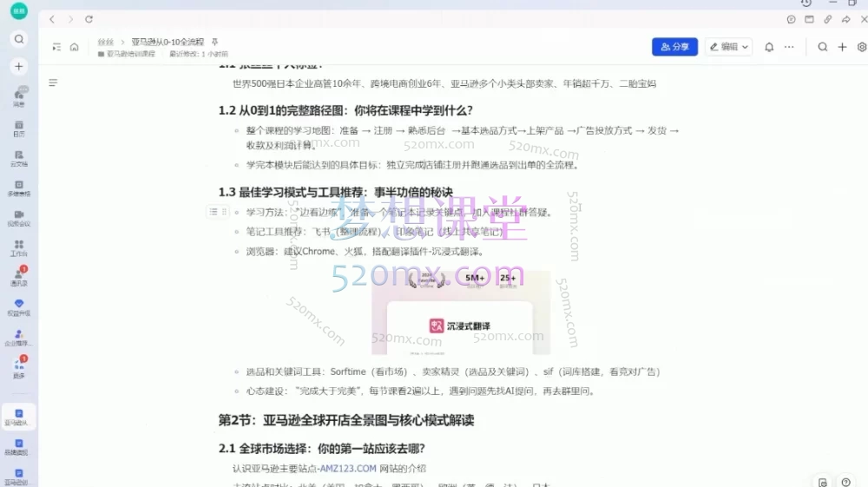Screen dimensions: 868x487
Task: Click the heading 1.2 从0到1的完整路径图
Action: 345,111
